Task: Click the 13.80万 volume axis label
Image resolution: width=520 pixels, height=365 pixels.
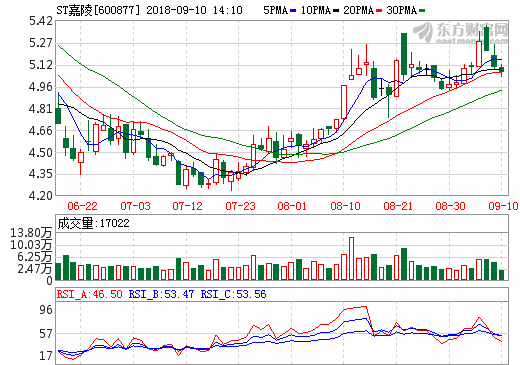Action: [31, 233]
